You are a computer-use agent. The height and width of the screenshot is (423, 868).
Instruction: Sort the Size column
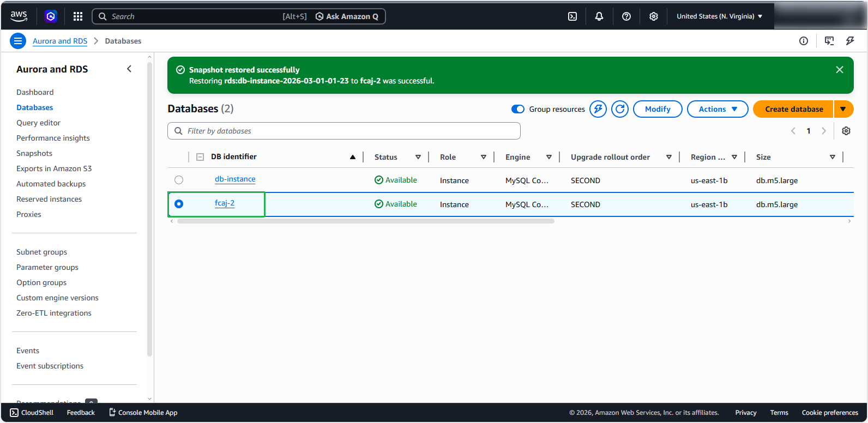pyautogui.click(x=833, y=157)
